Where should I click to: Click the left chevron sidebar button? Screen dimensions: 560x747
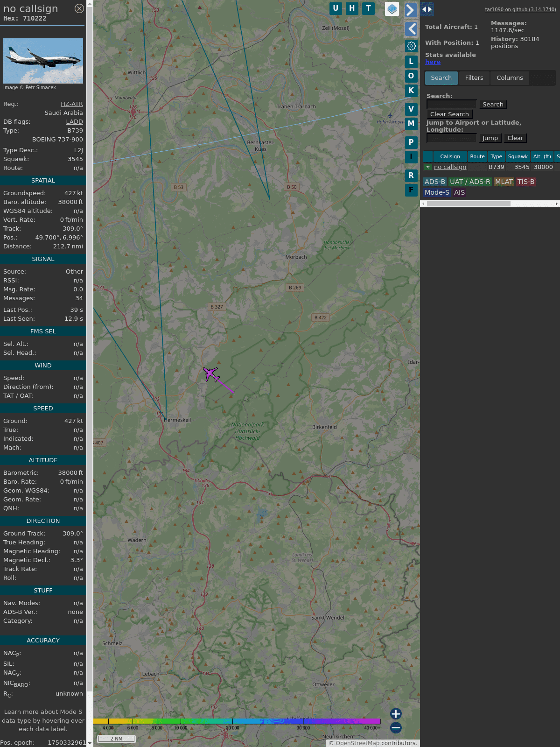pos(411,29)
